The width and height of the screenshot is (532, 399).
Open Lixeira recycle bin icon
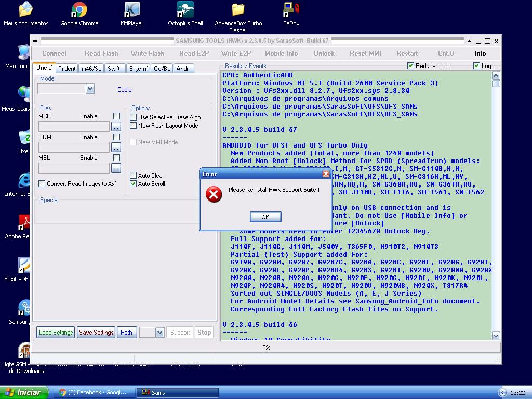pos(24,141)
